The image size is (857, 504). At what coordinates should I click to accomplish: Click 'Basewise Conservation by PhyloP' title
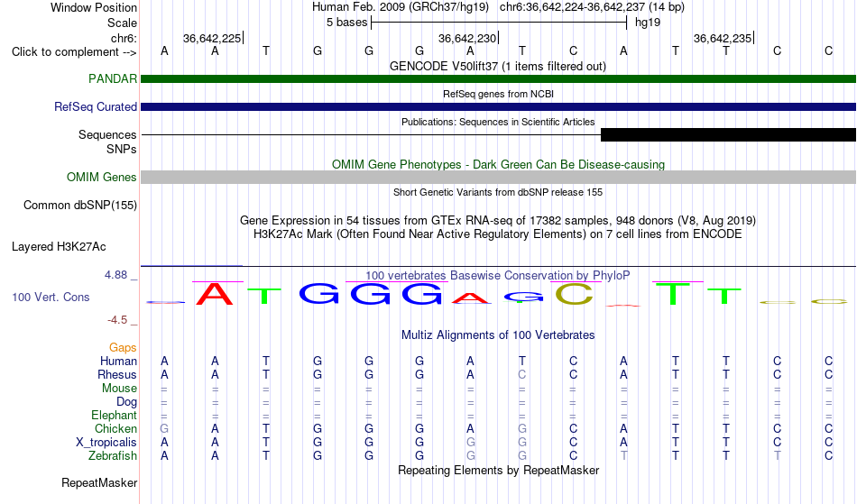(497, 276)
